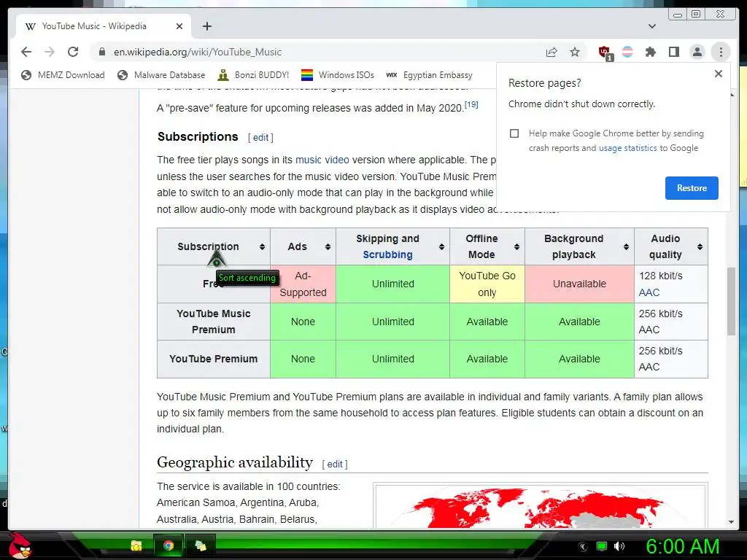Screen dimensions: 747x560
Task: Click the YouTube Premium row header
Action: point(214,359)
